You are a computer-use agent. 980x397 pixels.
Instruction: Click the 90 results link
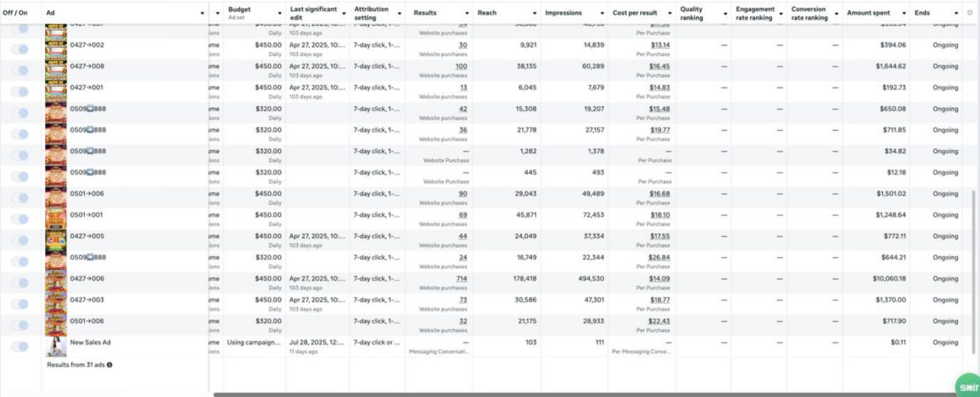click(463, 194)
